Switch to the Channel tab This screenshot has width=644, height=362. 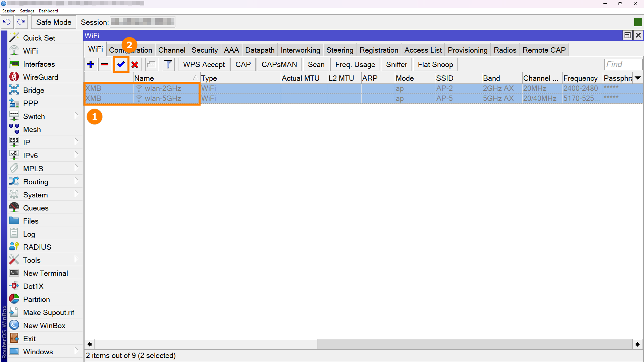[172, 50]
